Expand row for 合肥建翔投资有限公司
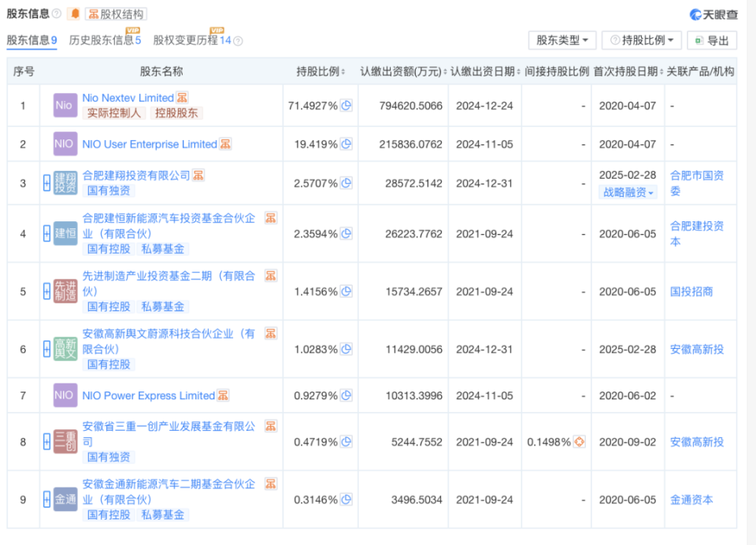 [x=46, y=184]
